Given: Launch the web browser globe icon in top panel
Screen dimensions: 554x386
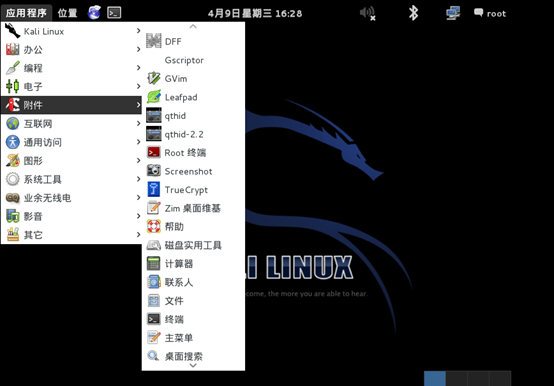Looking at the screenshot, I should [94, 13].
